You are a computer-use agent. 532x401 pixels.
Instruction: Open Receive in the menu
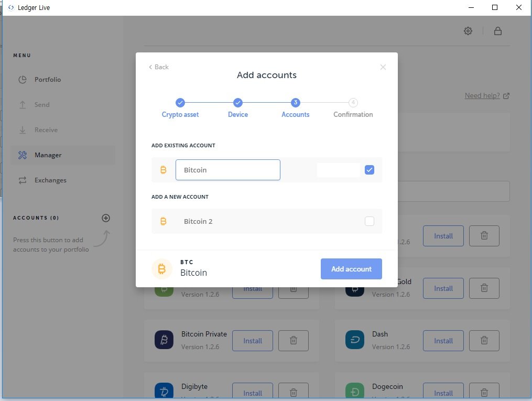click(63, 129)
